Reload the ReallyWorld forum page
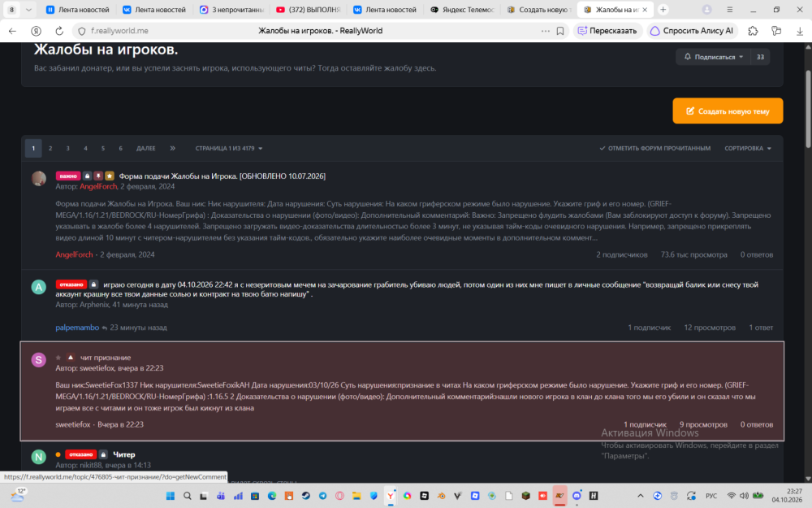 [x=59, y=31]
